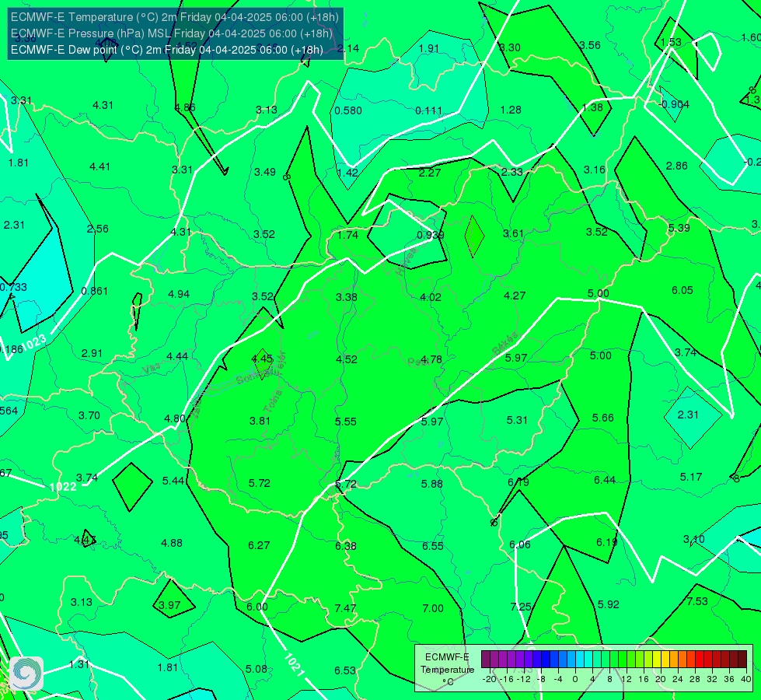The height and width of the screenshot is (700, 761).
Task: Click the 7.53 dew point value
Action: click(697, 601)
